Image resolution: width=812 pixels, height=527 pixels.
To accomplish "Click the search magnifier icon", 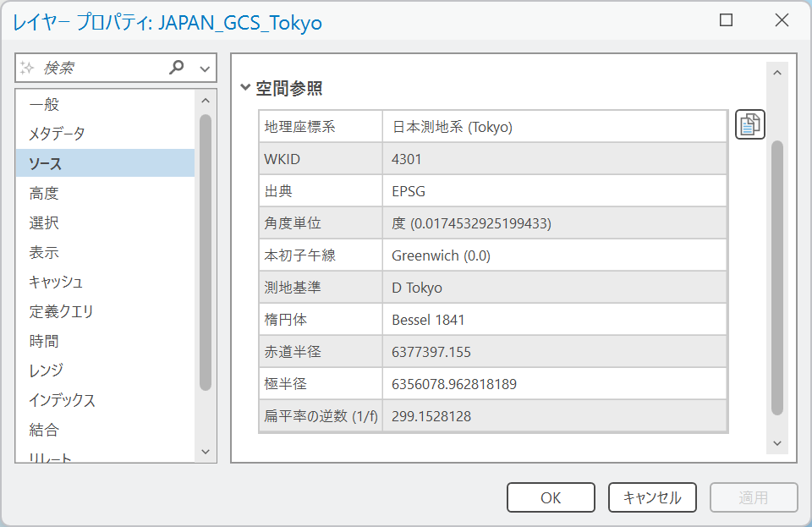I will (x=177, y=68).
